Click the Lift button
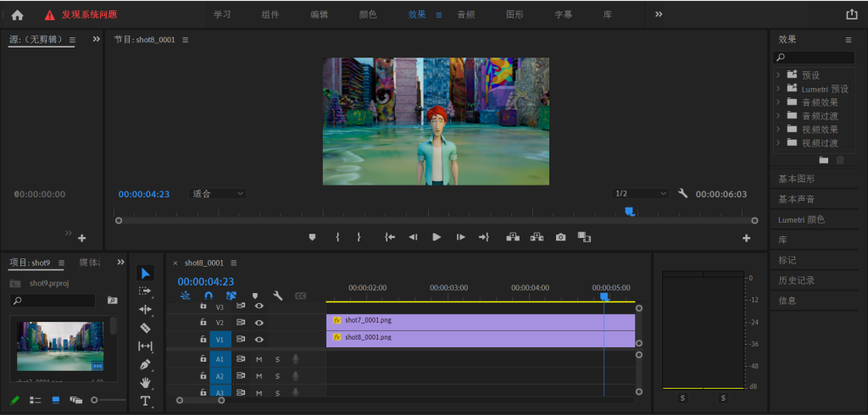The height and width of the screenshot is (415, 868). [513, 237]
